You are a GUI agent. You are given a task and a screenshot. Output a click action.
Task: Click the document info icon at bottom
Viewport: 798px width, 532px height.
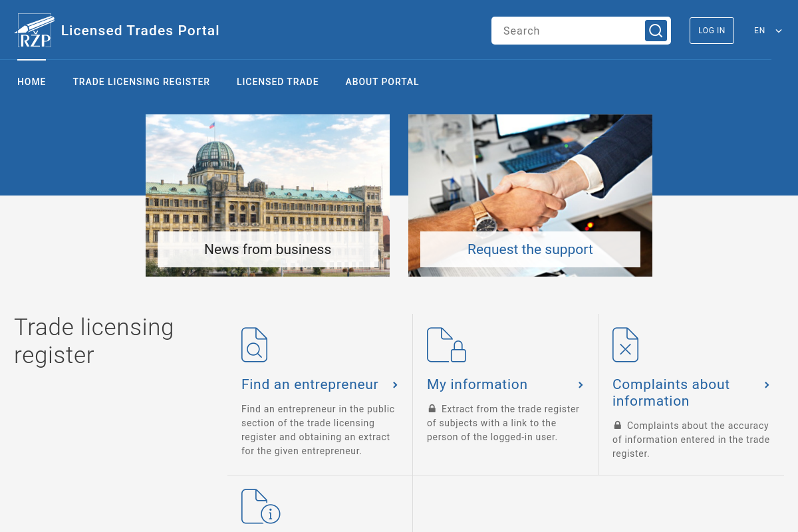[x=260, y=507]
